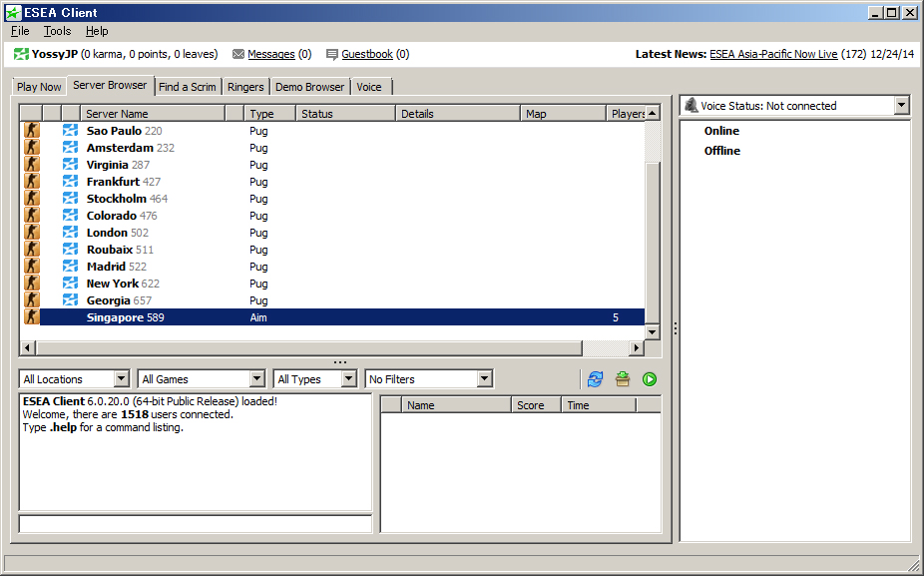Sort servers by Map column header
This screenshot has height=576, width=924.
click(x=564, y=114)
